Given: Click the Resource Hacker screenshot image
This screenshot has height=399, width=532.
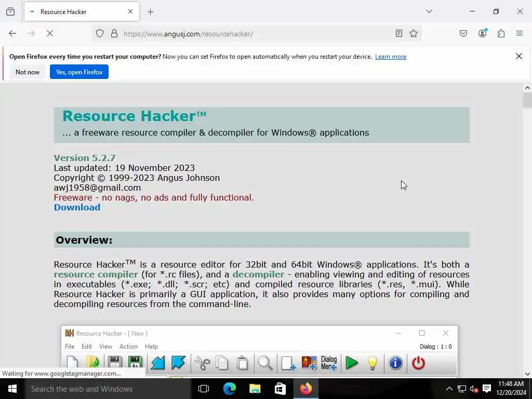Looking at the screenshot, I should coord(260,352).
